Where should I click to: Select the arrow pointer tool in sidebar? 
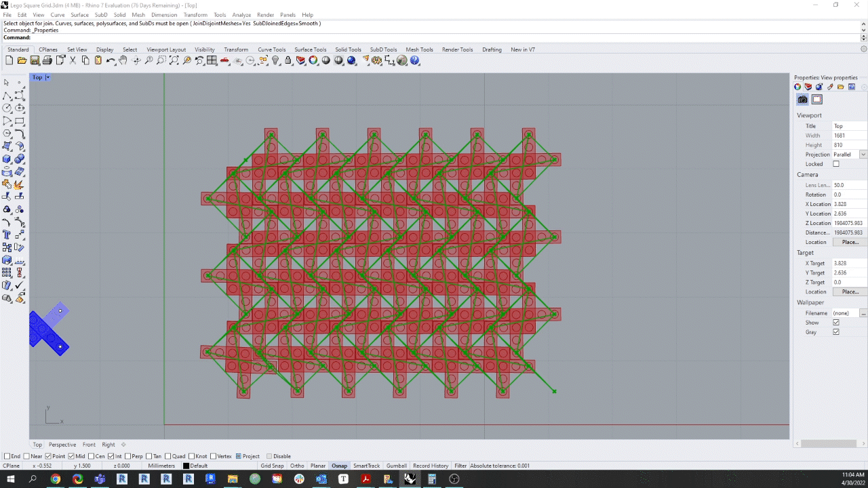[x=7, y=83]
